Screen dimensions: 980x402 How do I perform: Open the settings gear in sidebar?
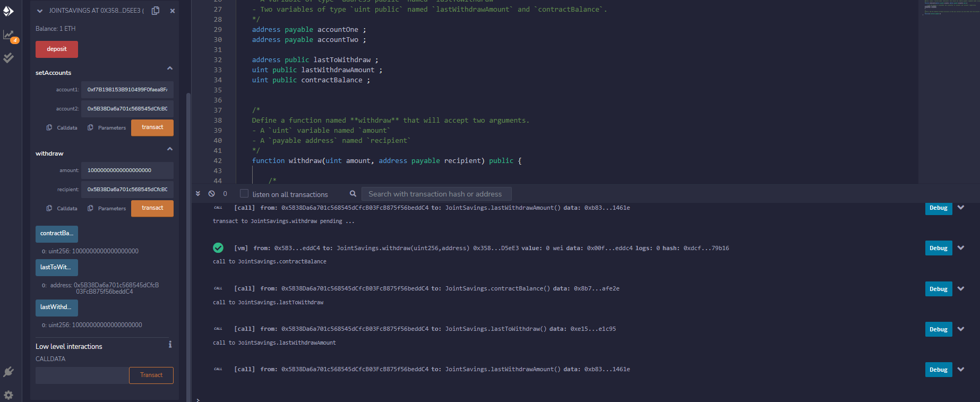point(8,395)
